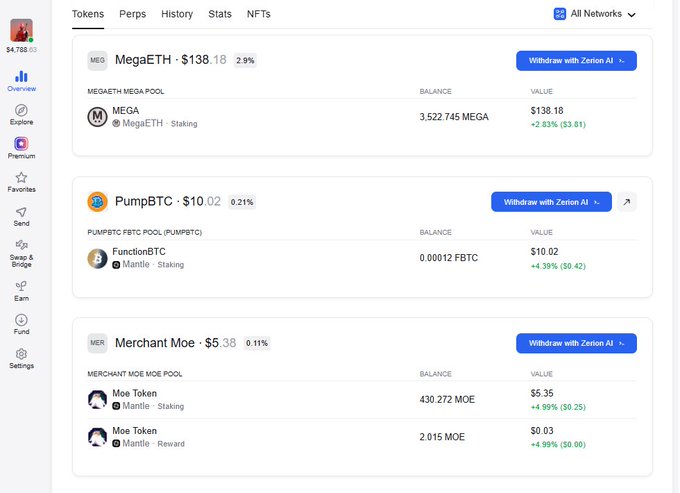This screenshot has width=680, height=493.
Task: Open the Premium star badge icon
Action: click(21, 144)
